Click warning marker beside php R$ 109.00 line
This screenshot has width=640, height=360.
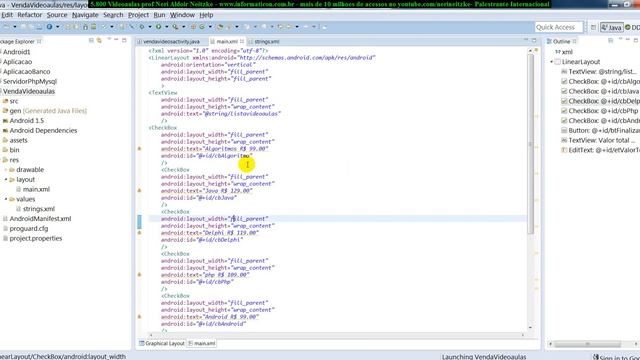tap(139, 275)
